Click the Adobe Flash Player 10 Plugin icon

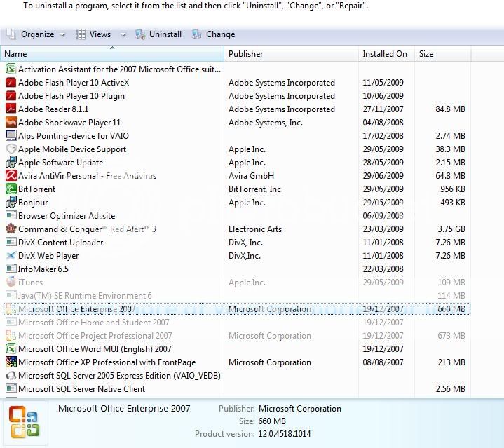[x=11, y=96]
